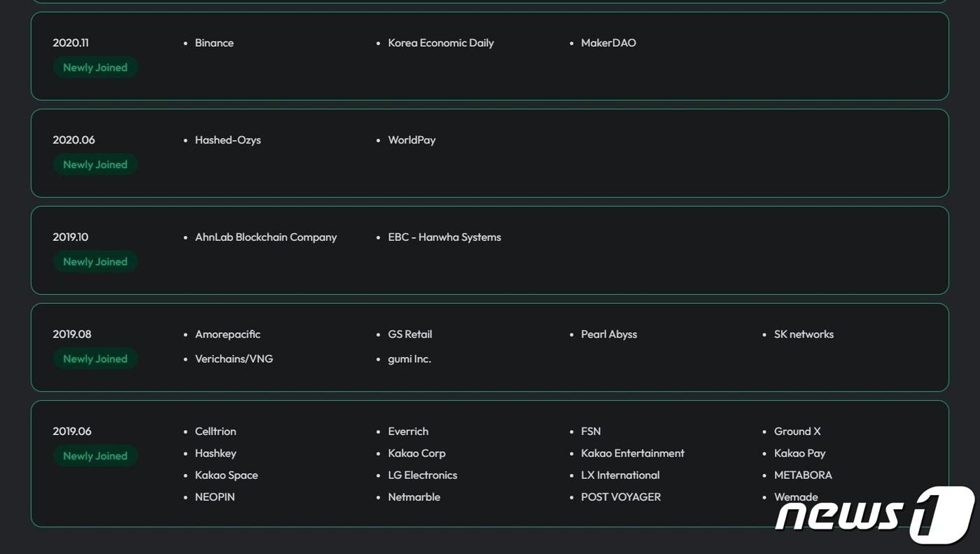The height and width of the screenshot is (554, 980).
Task: Select the WorldPay member entry
Action: pyautogui.click(x=412, y=140)
